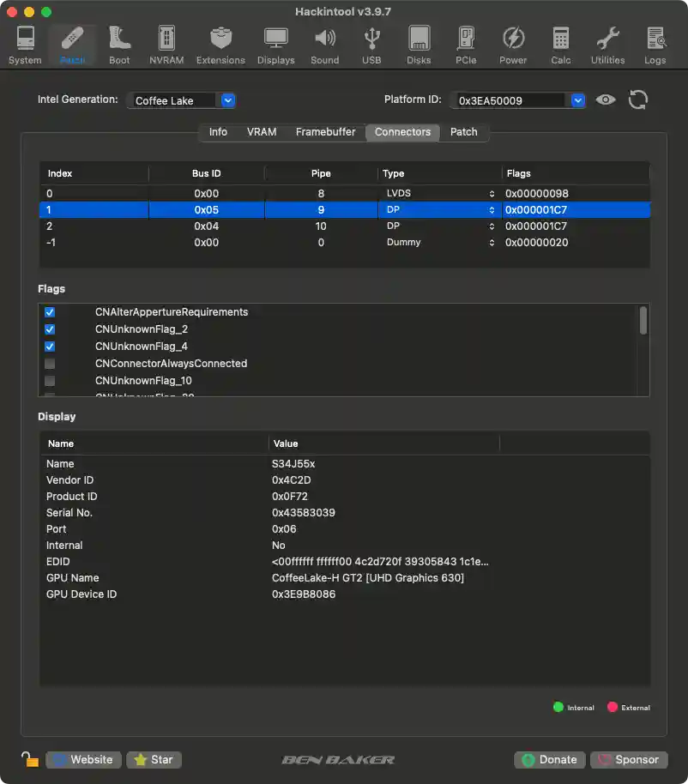Open the Platform ID dropdown
The height and width of the screenshot is (784, 688).
click(x=576, y=100)
